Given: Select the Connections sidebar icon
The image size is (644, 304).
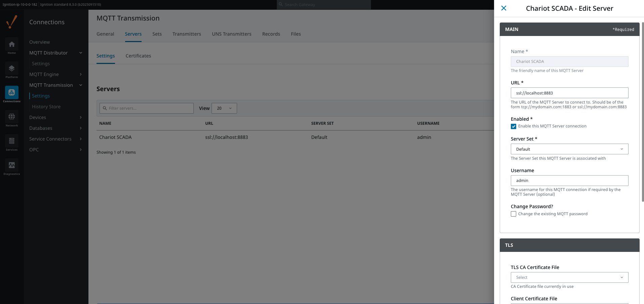Looking at the screenshot, I should tap(12, 93).
